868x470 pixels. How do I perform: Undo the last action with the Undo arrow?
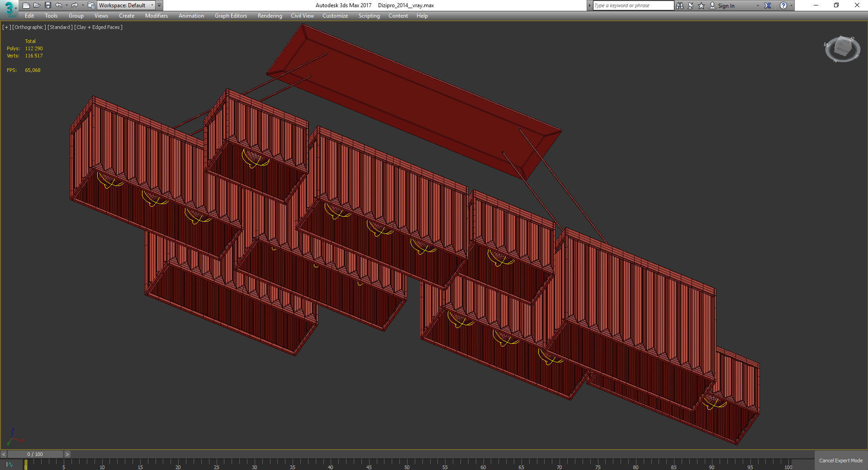coord(59,5)
